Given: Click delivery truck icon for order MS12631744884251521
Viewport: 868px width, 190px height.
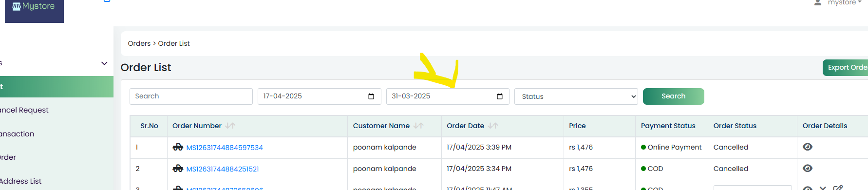Looking at the screenshot, I should pyautogui.click(x=178, y=169).
